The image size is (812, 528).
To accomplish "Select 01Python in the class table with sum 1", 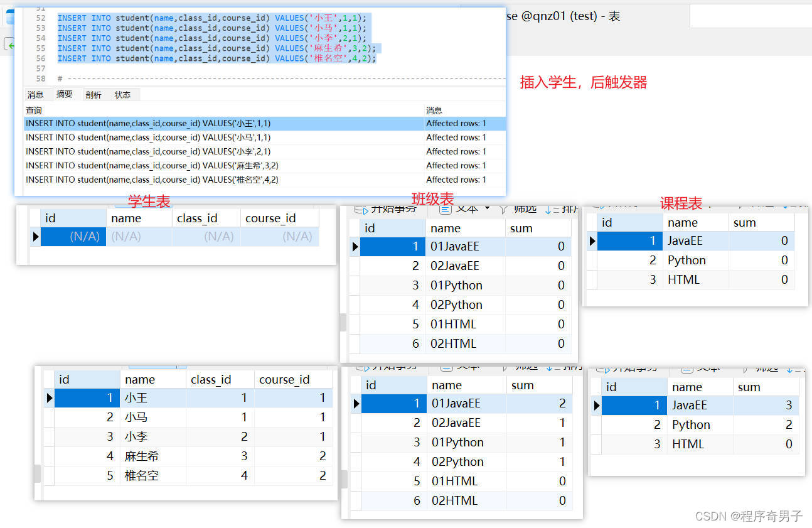I will [467, 443].
